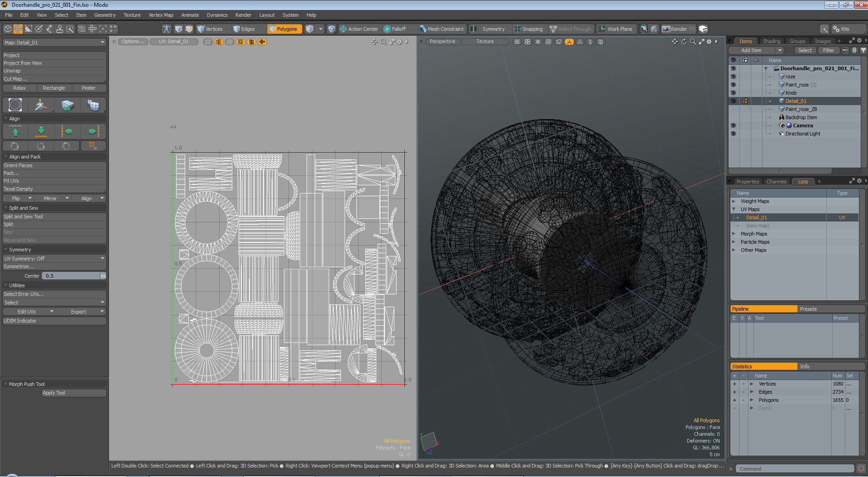Viewport: 868px width, 477px height.
Task: Open the Map: Detail_01 dropdown
Action: [x=54, y=43]
